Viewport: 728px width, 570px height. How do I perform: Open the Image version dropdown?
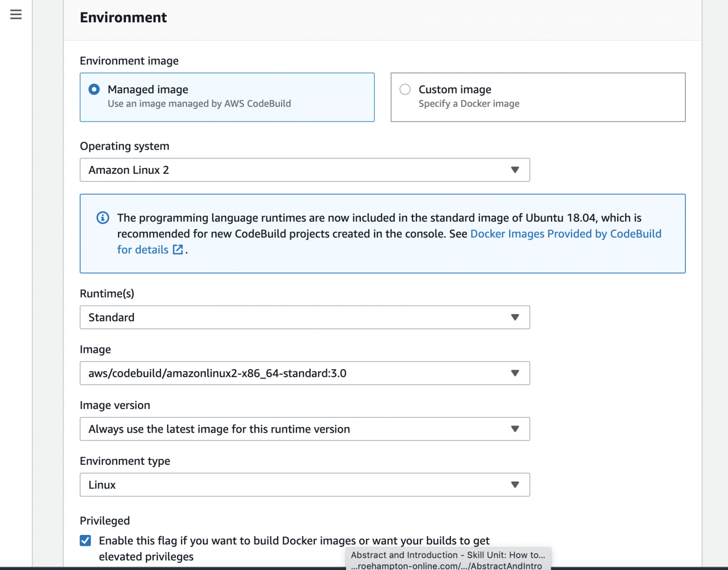[x=515, y=429]
